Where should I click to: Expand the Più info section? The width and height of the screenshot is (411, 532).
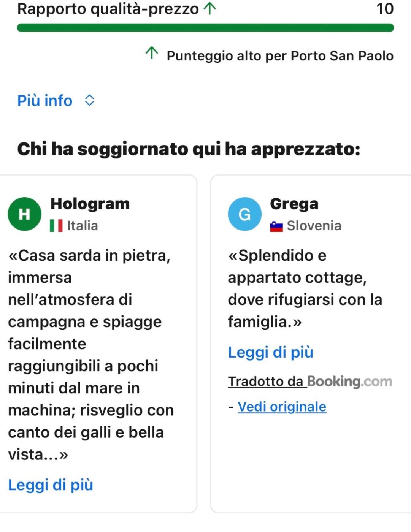(45, 100)
